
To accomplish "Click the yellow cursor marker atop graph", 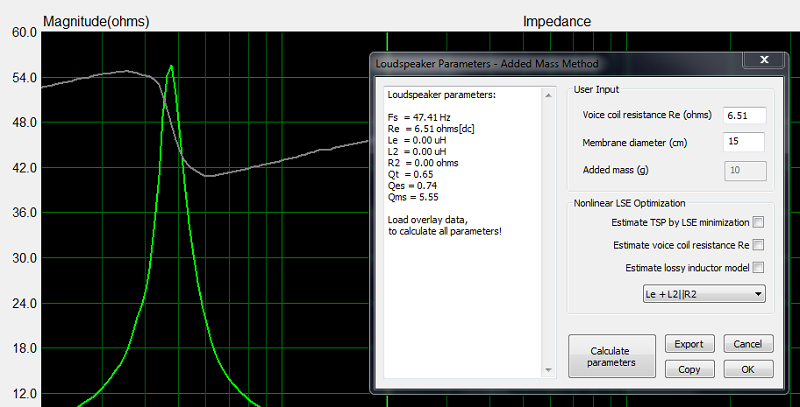I will coord(387,41).
